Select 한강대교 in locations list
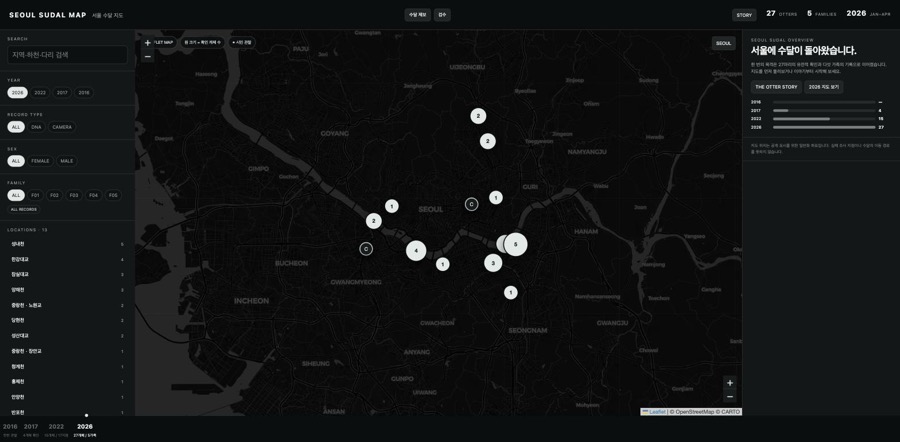This screenshot has height=442, width=900. pos(67,259)
